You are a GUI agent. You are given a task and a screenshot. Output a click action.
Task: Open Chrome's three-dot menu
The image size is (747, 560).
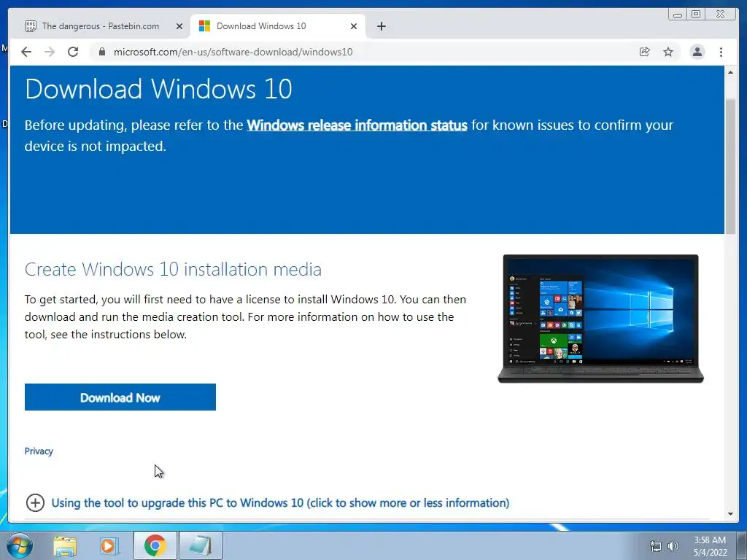click(x=721, y=52)
